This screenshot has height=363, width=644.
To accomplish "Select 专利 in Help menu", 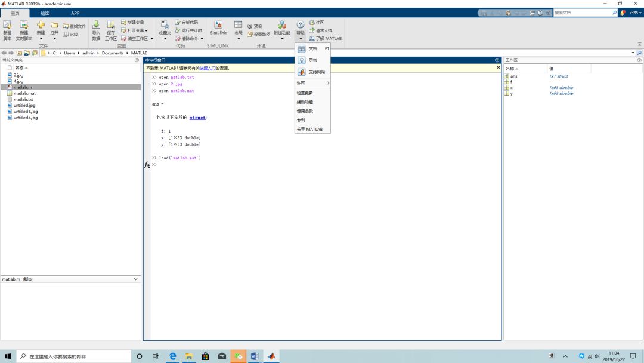I will click(x=312, y=120).
